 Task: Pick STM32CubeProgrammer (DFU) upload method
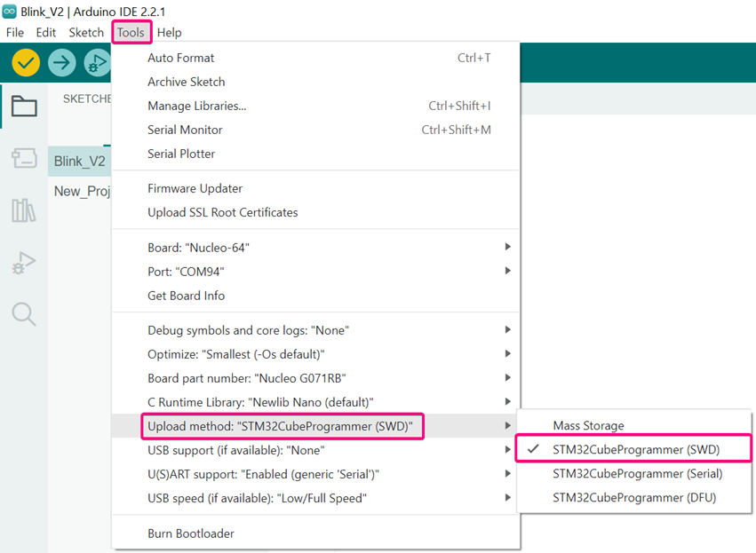click(633, 498)
